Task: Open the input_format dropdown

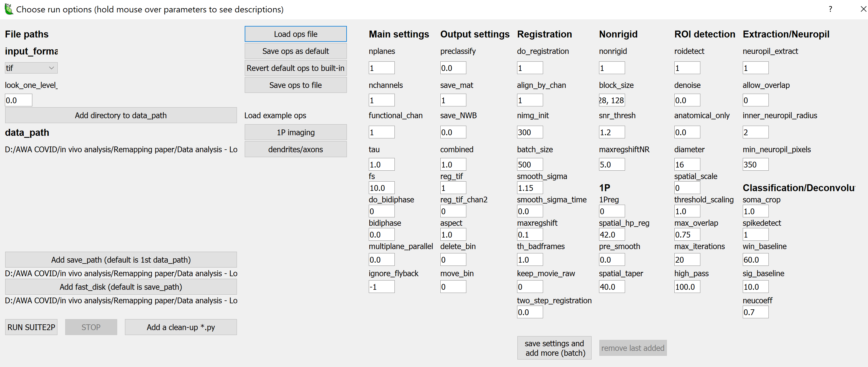Action: 51,68
